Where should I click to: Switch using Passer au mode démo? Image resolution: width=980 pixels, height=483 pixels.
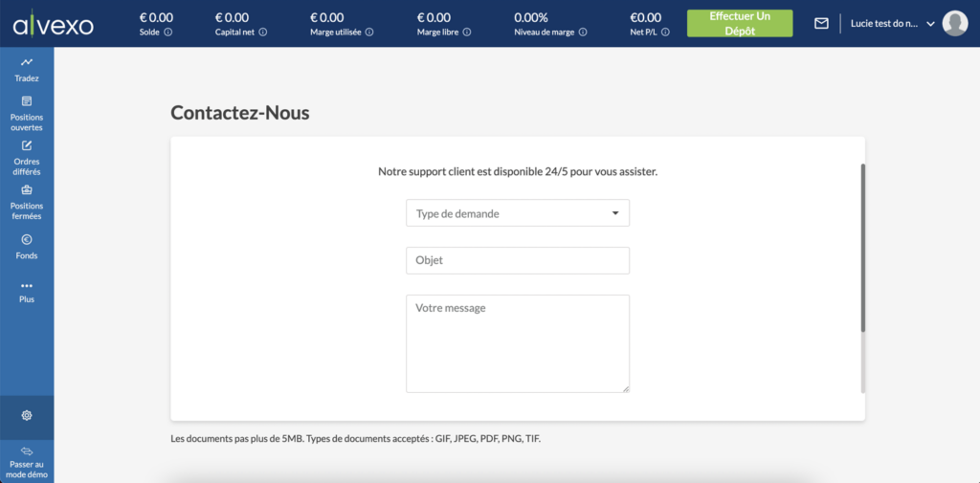(x=26, y=462)
